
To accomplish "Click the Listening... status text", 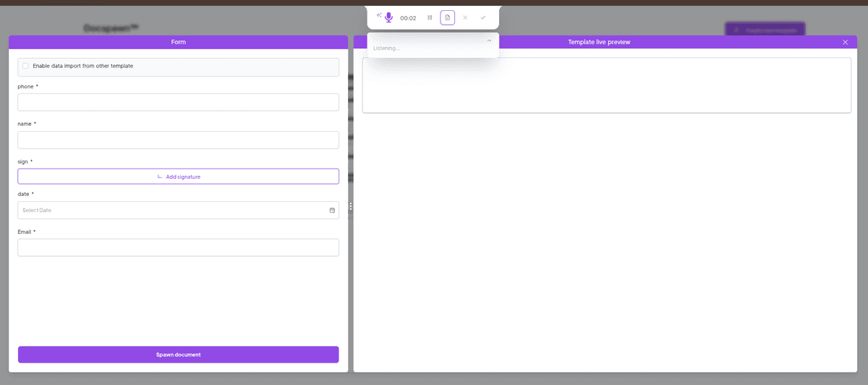I will [386, 48].
